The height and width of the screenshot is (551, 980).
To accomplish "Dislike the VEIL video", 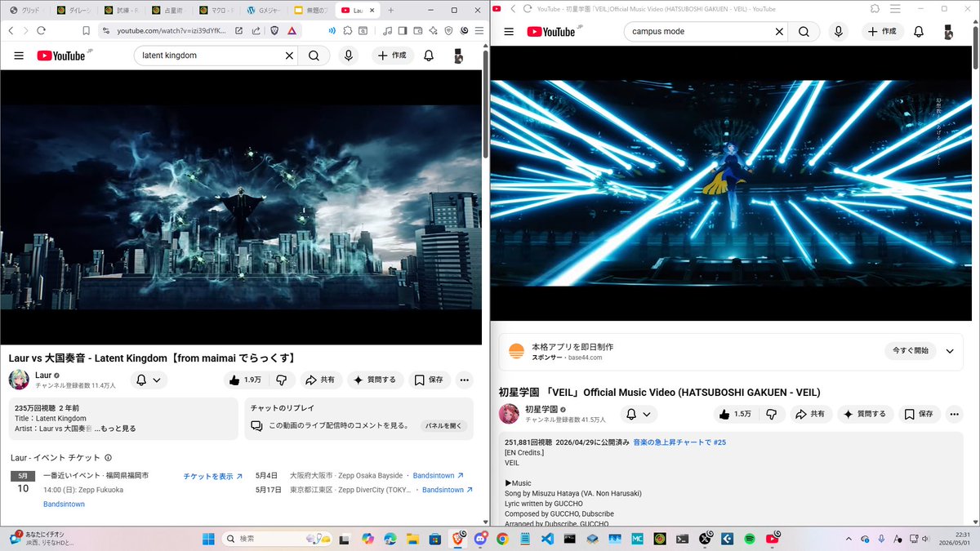I will point(772,414).
